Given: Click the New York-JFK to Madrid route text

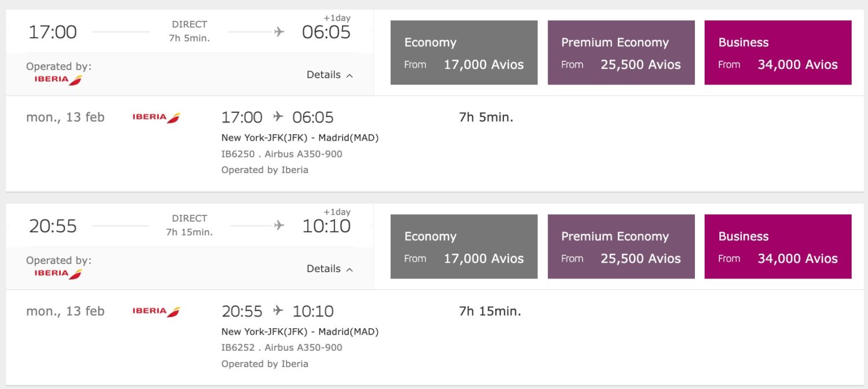Looking at the screenshot, I should tap(300, 137).
